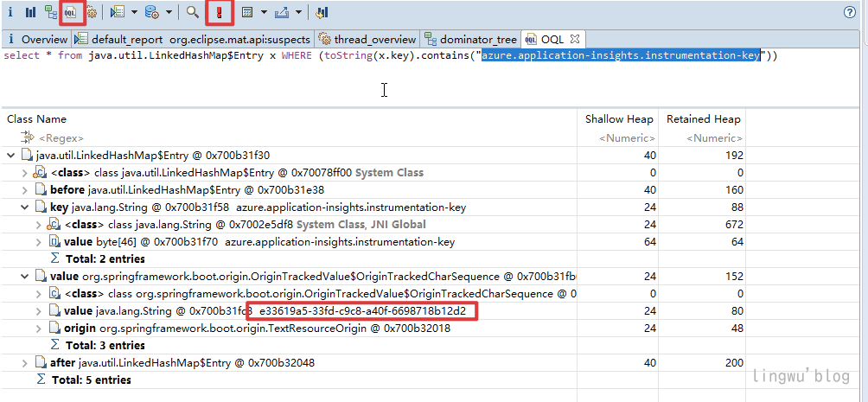Select the root java.util.LinkedHashMap$Entry @ 0x700b31f30 item
Viewport: 868px width, 402px height.
pyautogui.click(x=153, y=156)
